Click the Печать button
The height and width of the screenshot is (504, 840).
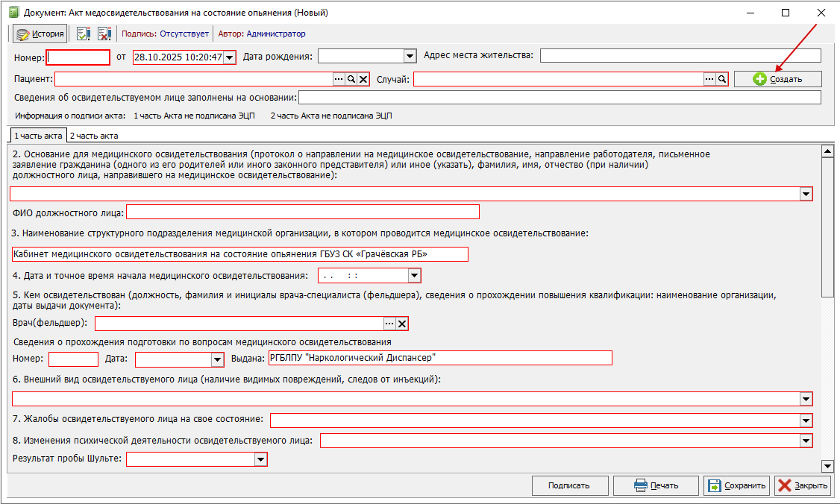[x=656, y=485]
